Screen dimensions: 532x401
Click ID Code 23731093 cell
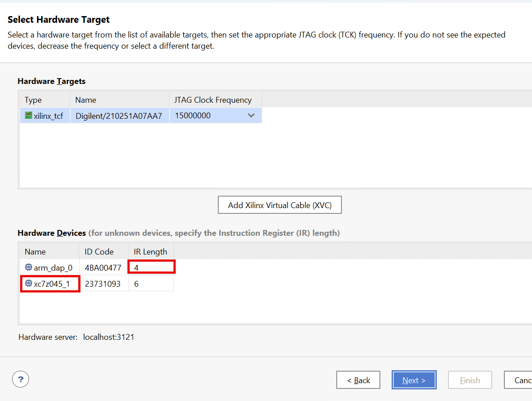tap(103, 284)
